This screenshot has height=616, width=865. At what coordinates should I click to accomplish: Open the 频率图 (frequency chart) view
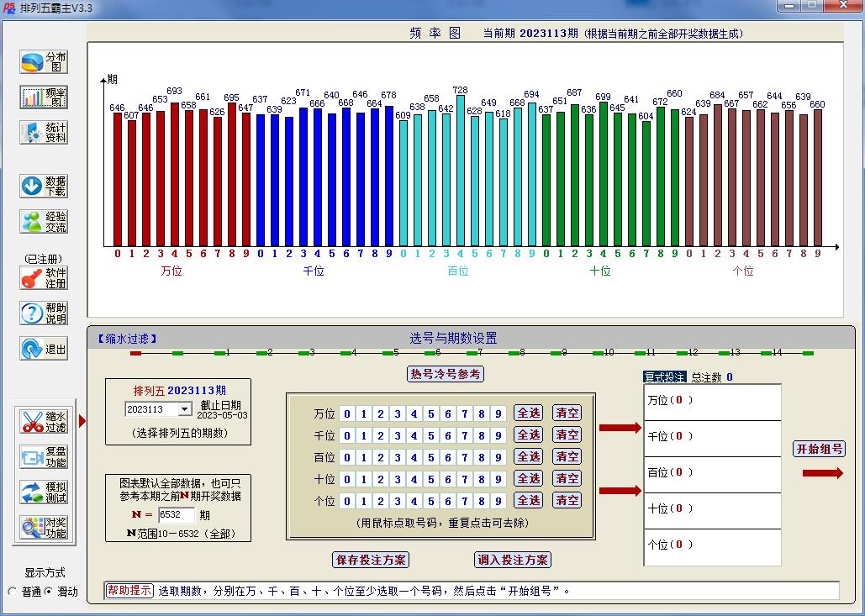42,97
